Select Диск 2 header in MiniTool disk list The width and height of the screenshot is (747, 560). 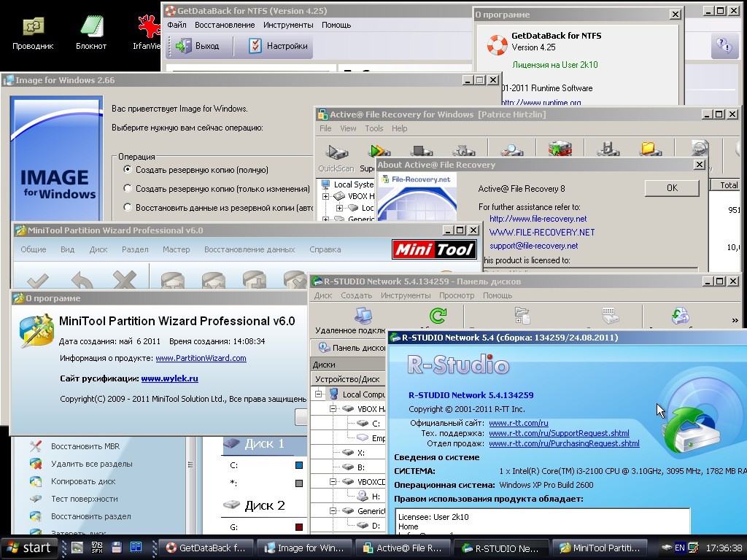click(x=264, y=506)
